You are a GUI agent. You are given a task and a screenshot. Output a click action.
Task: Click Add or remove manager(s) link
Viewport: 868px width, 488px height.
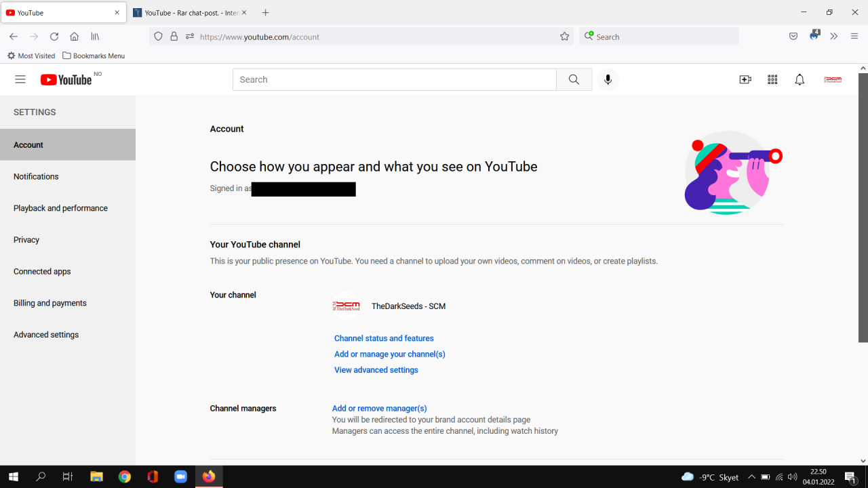379,408
